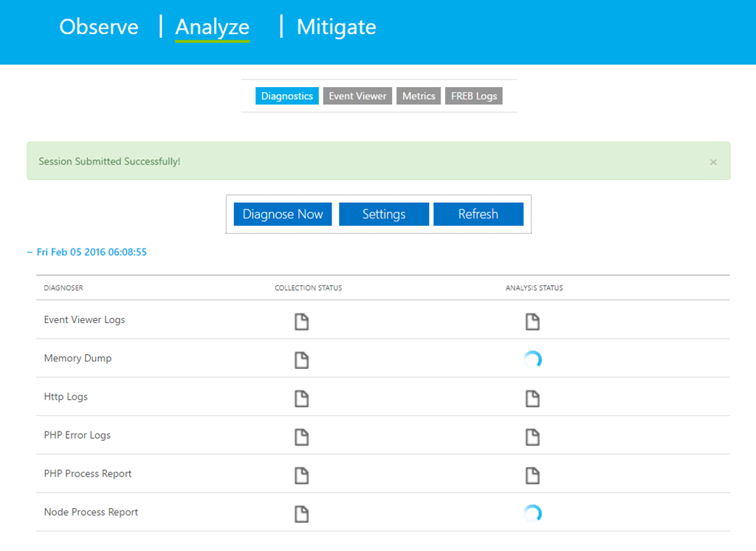Image resolution: width=756 pixels, height=551 pixels.
Task: Click the Refresh button
Action: pos(478,214)
